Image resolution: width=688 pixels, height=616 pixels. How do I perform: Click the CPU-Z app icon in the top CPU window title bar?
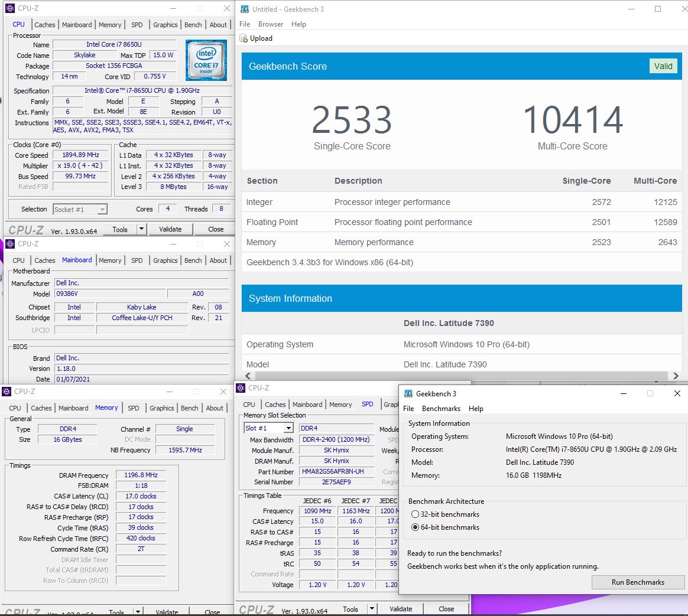tap(9, 8)
